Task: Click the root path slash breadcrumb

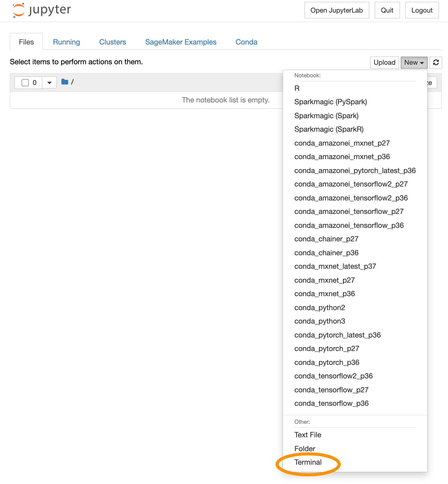Action: tap(72, 82)
